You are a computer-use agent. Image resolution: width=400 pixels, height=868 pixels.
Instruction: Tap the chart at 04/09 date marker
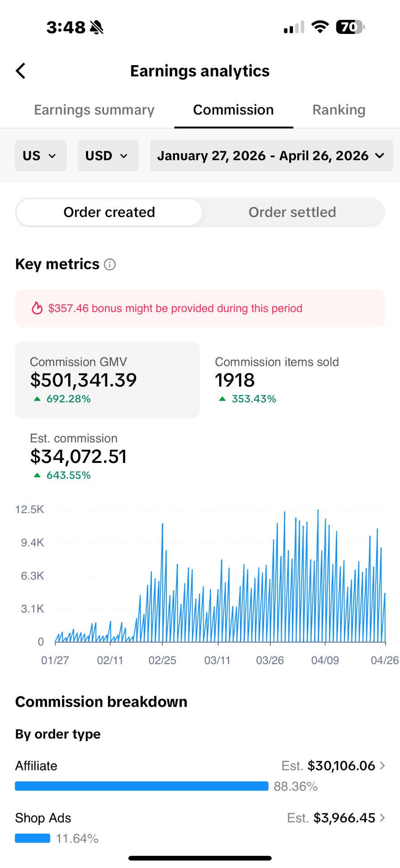pyautogui.click(x=325, y=660)
